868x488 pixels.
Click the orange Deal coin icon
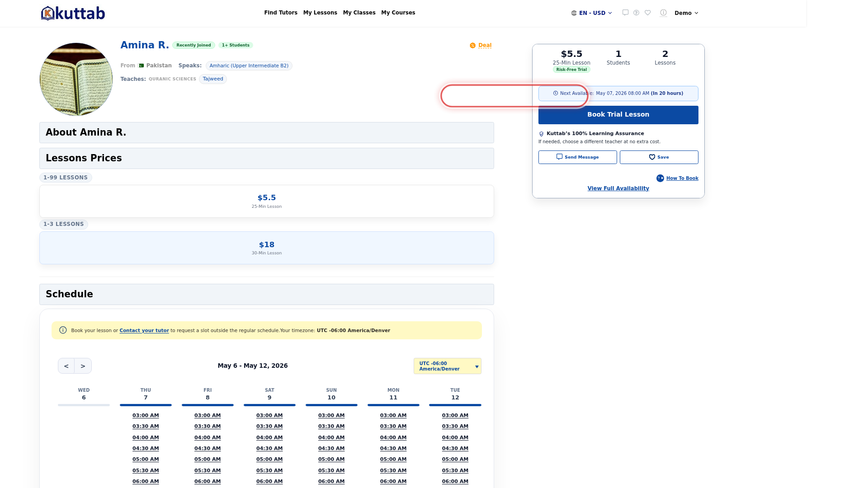point(472,46)
